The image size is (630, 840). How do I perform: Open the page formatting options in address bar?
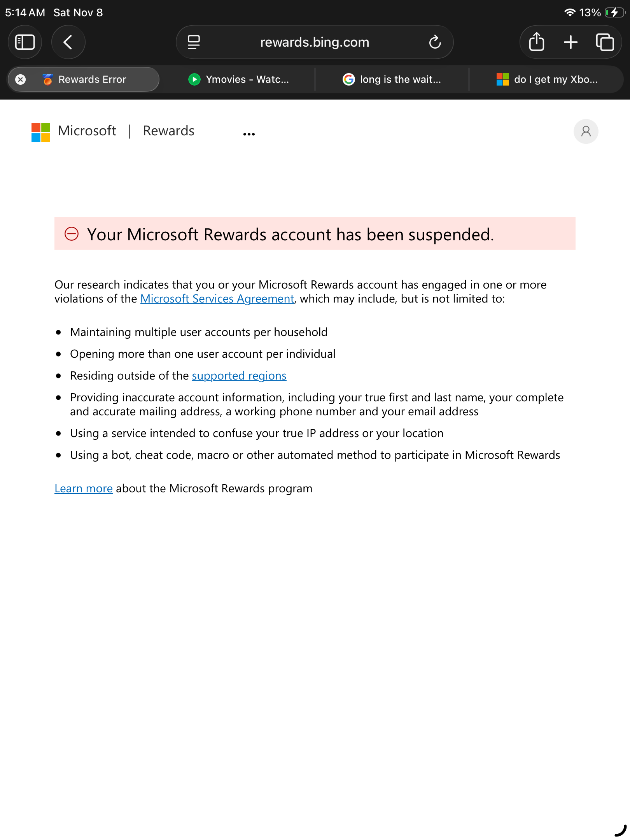click(193, 42)
